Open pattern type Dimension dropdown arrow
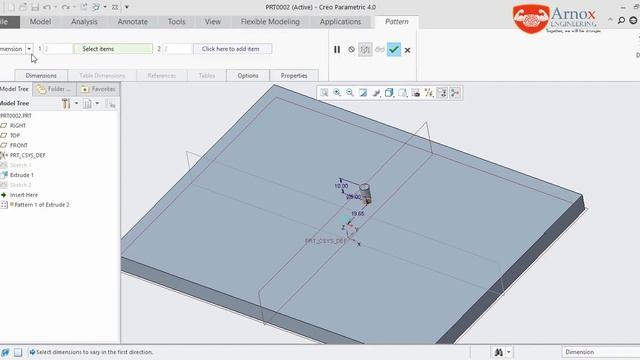The width and height of the screenshot is (640, 360). [x=29, y=49]
